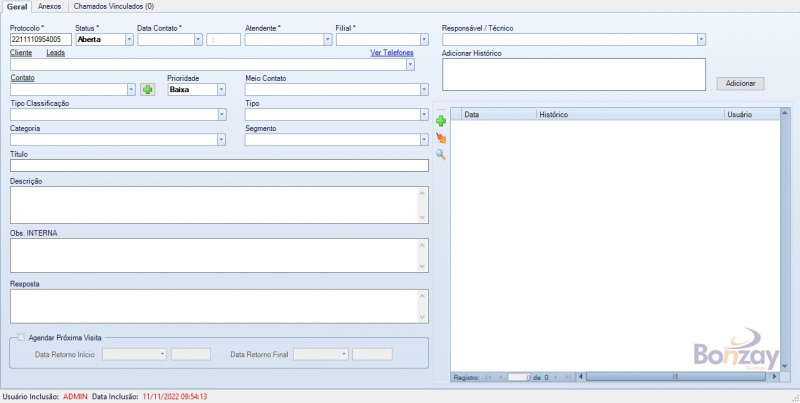Enable the Agendar Próxima Visita checkbox
800x403 pixels.
[21, 338]
